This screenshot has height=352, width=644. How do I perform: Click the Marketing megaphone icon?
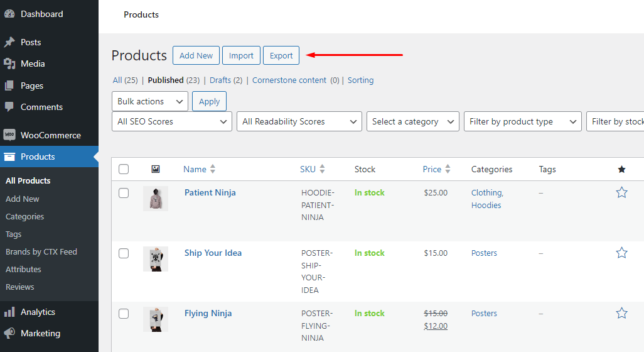tap(9, 333)
